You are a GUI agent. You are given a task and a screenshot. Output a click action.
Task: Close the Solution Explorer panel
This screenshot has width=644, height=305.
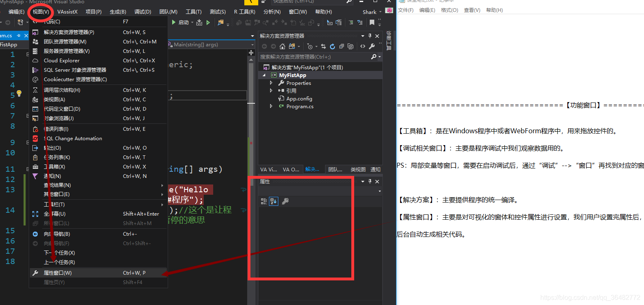(x=377, y=36)
